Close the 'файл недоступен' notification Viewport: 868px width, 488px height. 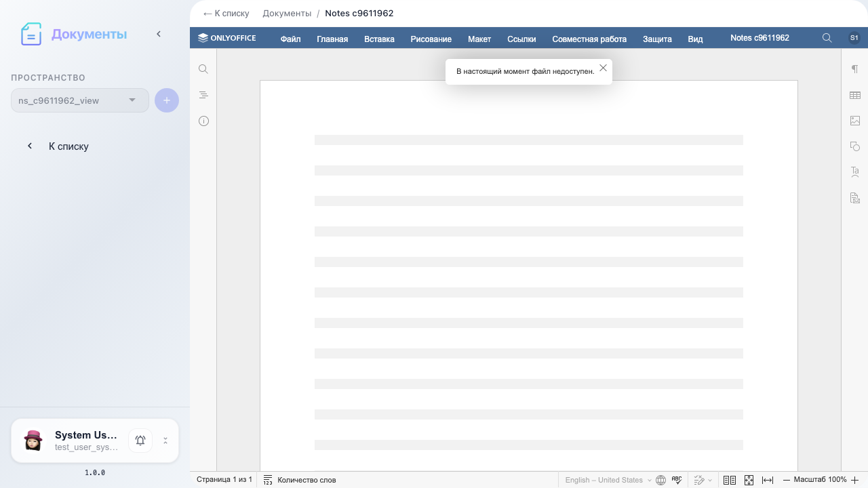point(603,68)
